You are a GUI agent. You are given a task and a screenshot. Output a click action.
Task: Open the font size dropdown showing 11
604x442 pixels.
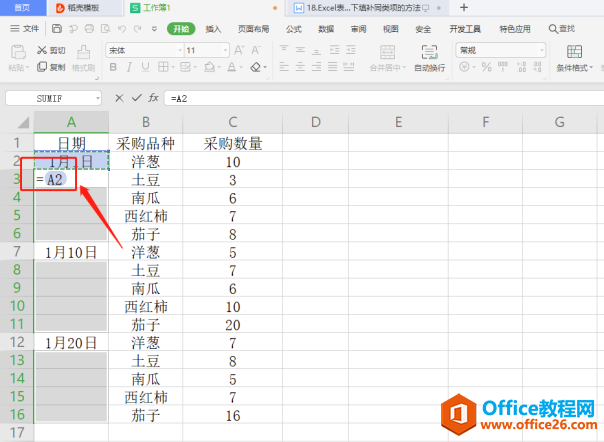click(x=225, y=50)
